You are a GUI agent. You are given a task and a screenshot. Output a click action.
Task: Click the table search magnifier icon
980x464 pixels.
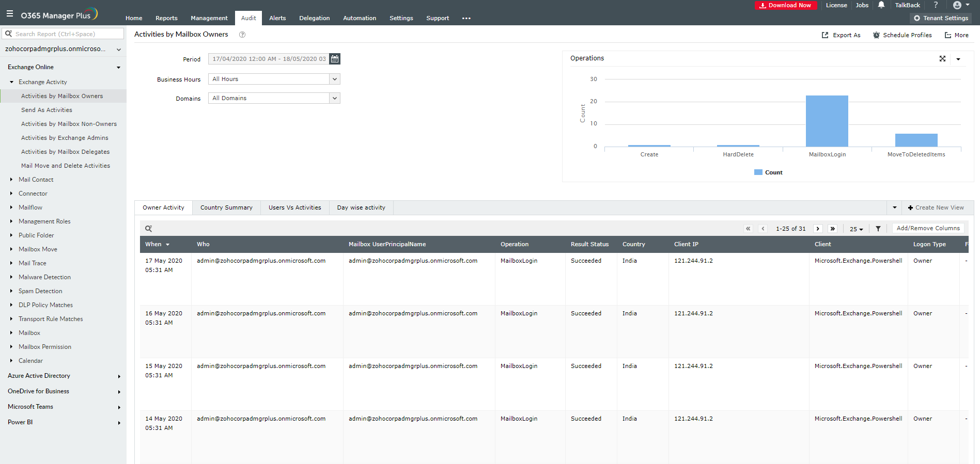pos(148,229)
